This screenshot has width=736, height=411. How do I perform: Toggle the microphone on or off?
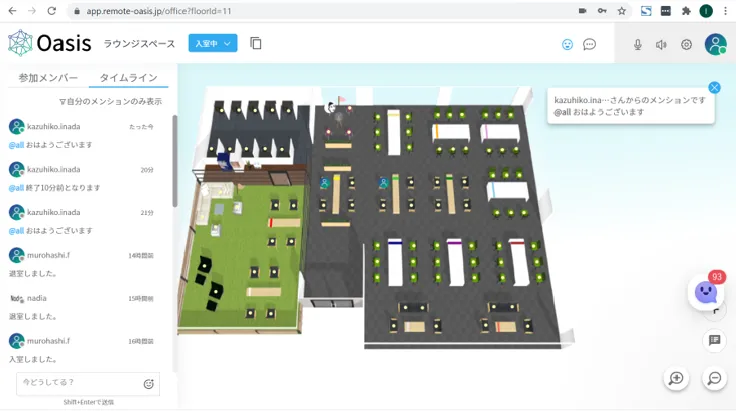638,45
